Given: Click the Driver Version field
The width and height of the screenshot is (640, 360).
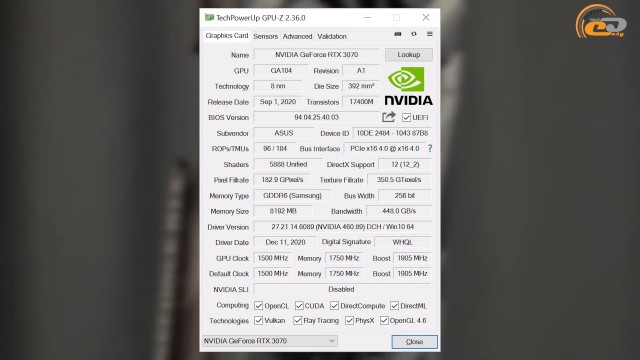Looking at the screenshot, I should (342, 227).
